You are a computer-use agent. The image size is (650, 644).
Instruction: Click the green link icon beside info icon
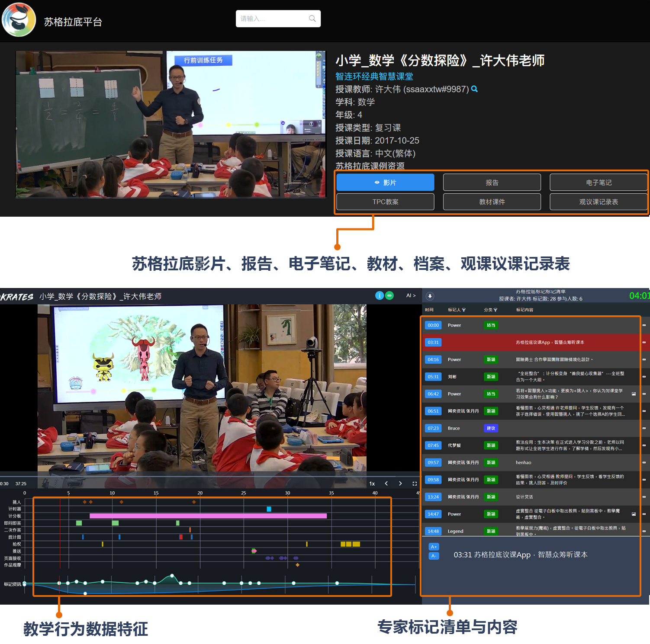tap(389, 296)
